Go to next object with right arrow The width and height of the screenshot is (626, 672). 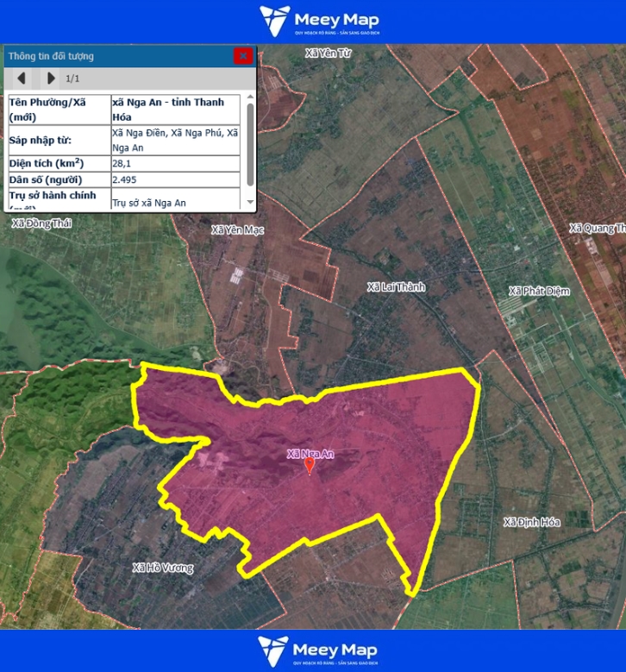[x=51, y=79]
